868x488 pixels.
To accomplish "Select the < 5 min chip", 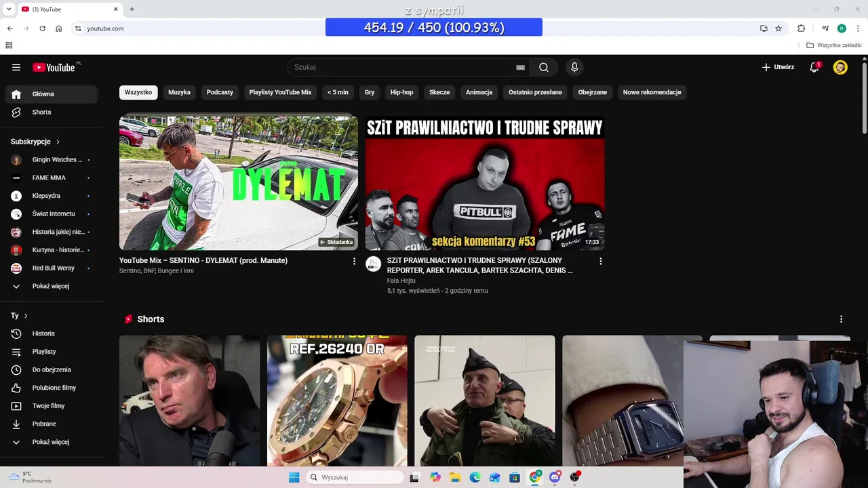I will point(338,92).
